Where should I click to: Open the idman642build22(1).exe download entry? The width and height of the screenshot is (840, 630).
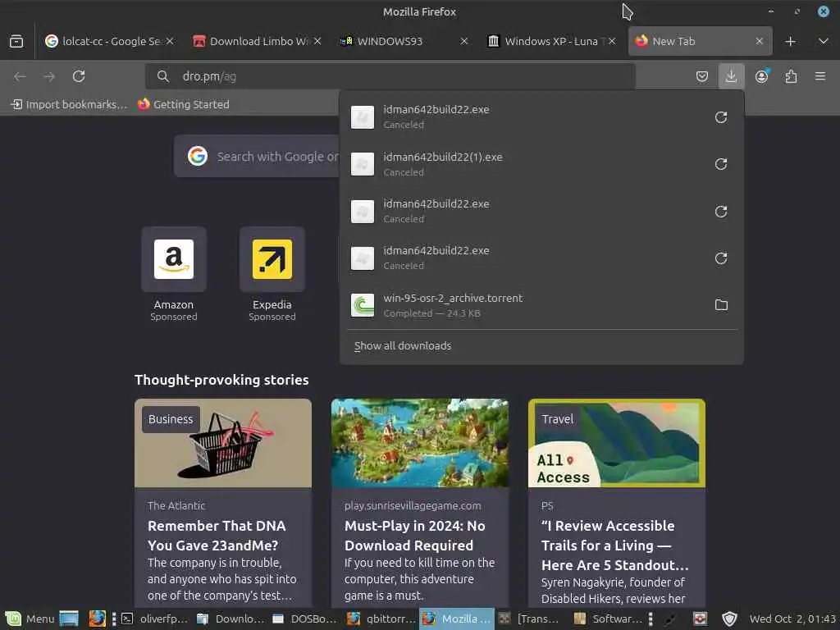(541, 164)
